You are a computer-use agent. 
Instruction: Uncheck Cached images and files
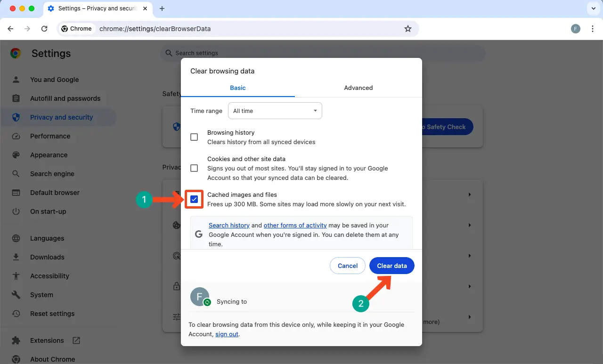(194, 199)
